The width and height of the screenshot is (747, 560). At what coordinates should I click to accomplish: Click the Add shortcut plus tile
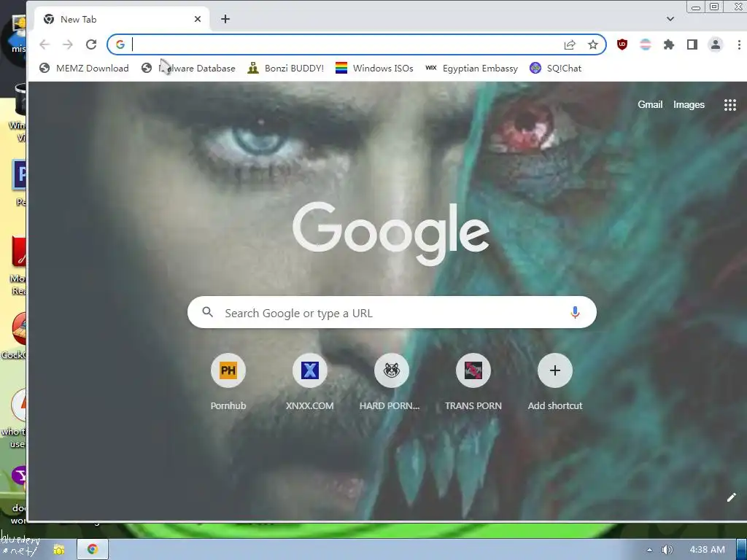click(x=554, y=370)
